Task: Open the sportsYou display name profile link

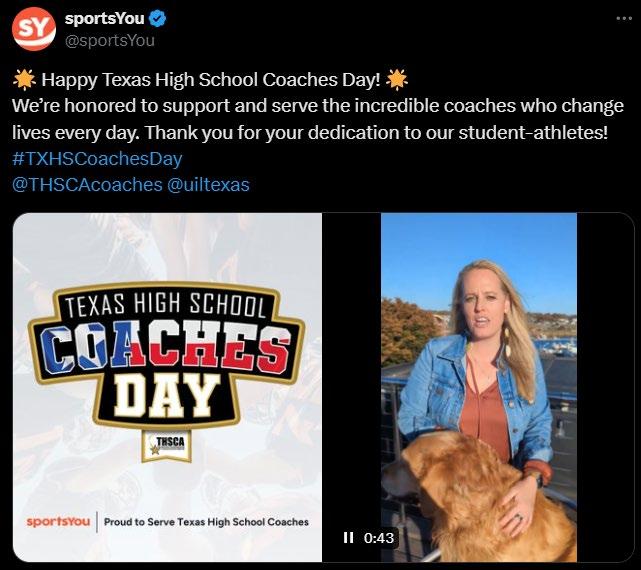Action: coord(103,20)
